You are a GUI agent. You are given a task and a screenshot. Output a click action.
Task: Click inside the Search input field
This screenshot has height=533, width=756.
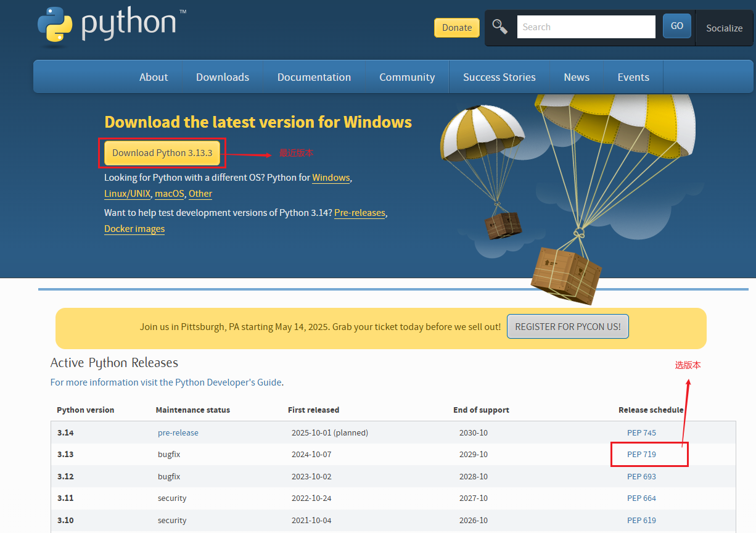(x=586, y=27)
